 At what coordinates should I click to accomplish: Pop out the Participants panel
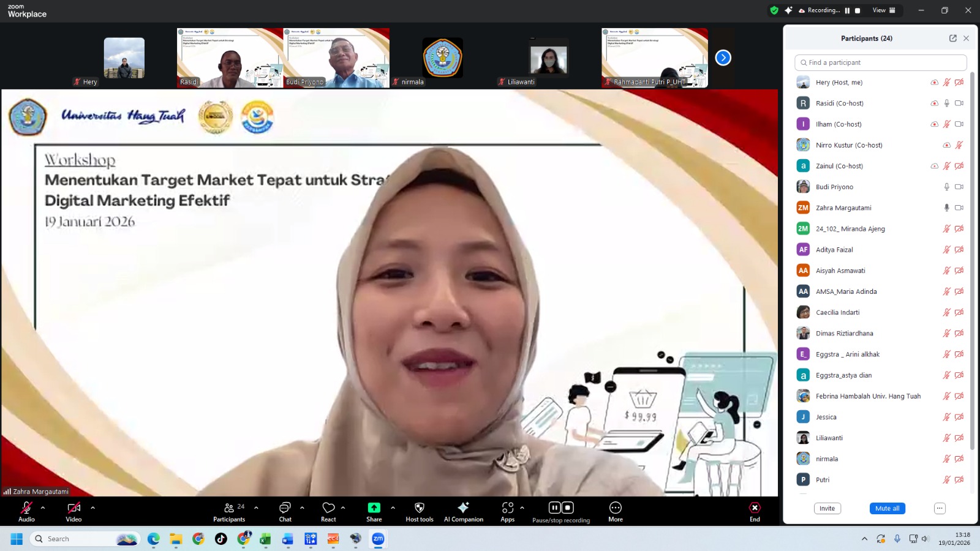952,38
